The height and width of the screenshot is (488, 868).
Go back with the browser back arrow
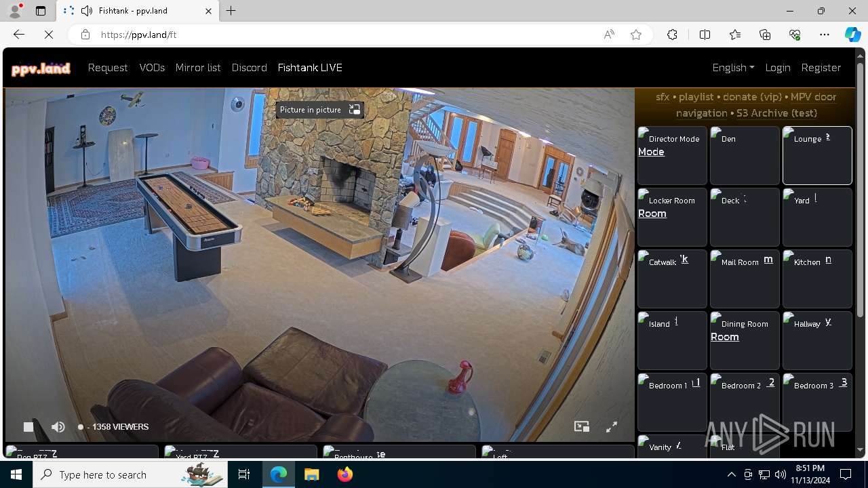(19, 35)
